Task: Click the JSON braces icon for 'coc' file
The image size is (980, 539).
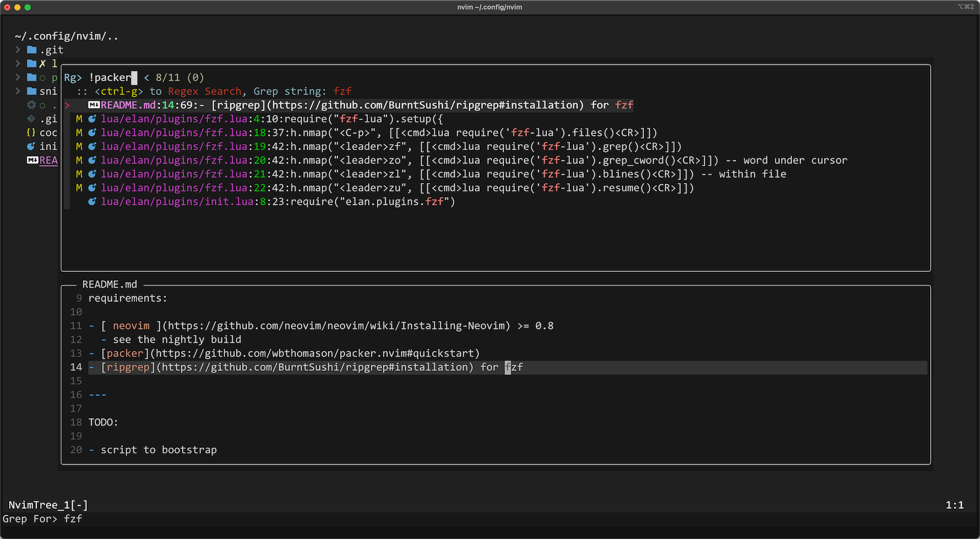Action: coord(32,132)
